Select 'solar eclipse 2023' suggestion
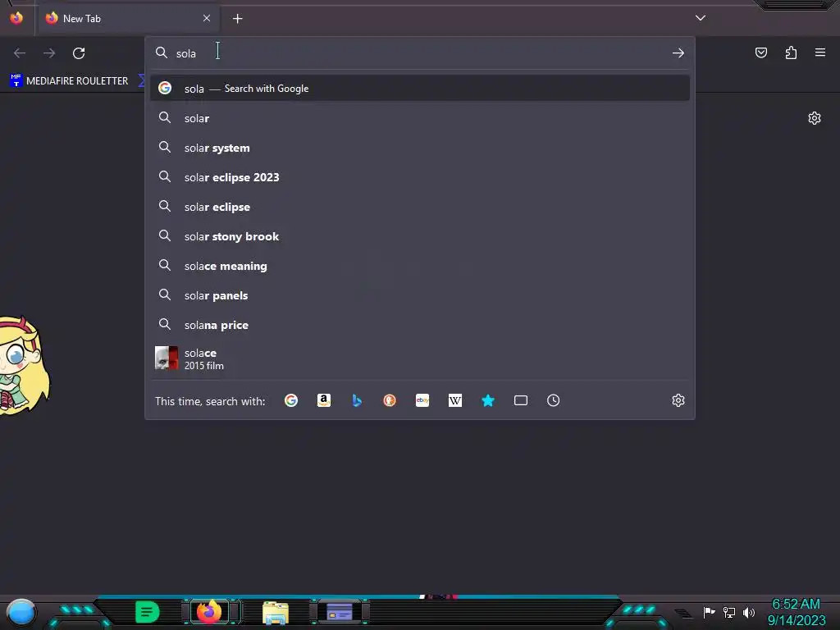Image resolution: width=840 pixels, height=630 pixels. (420, 177)
